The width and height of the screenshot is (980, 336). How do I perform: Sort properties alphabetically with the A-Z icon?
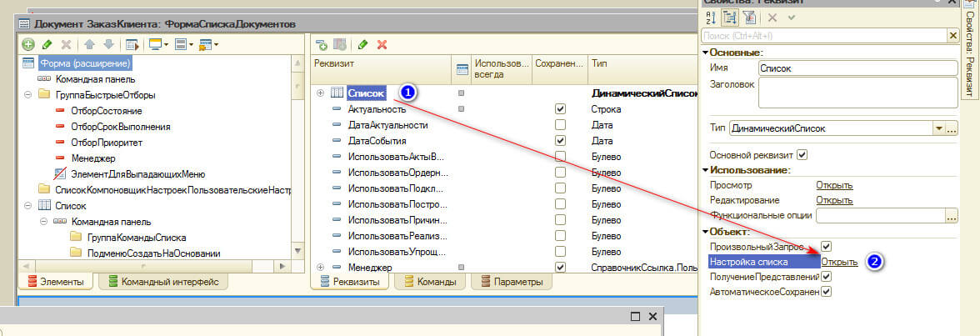point(710,18)
